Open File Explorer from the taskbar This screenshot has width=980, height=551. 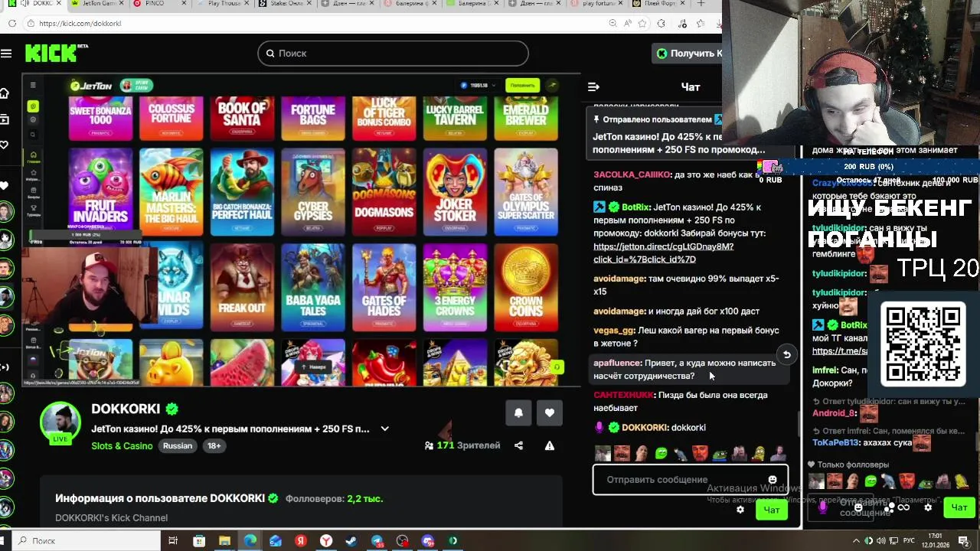tap(224, 541)
